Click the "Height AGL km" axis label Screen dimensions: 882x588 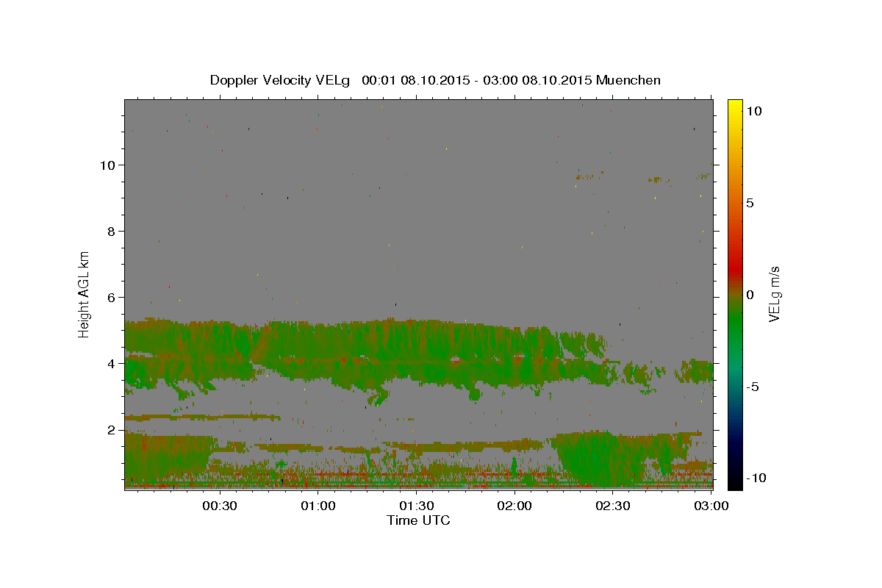pyautogui.click(x=85, y=294)
